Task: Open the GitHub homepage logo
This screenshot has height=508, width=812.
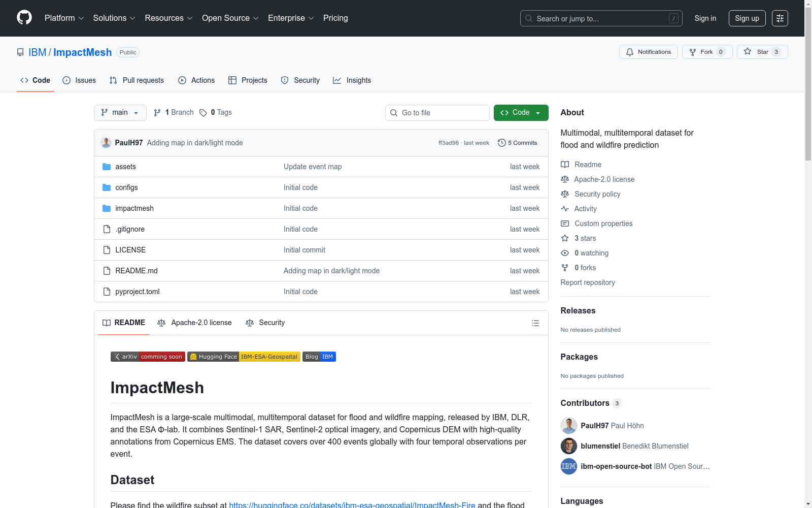Action: (24, 18)
